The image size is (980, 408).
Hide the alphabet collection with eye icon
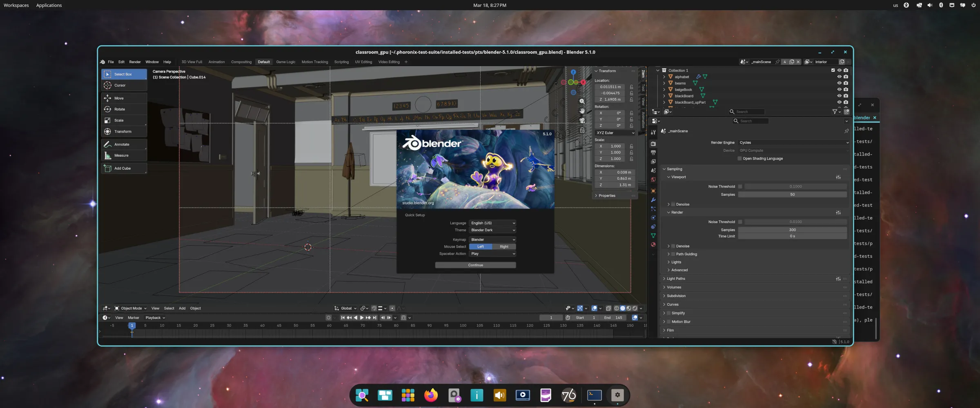[x=839, y=77]
